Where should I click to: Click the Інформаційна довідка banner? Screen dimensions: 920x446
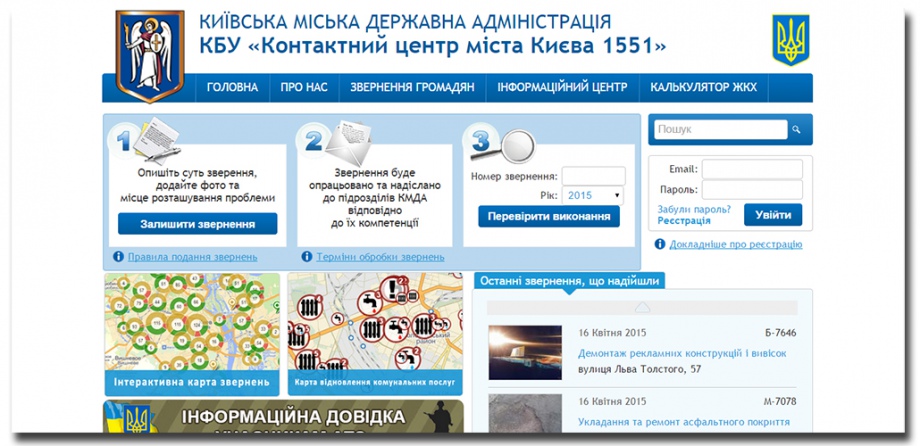click(283, 417)
